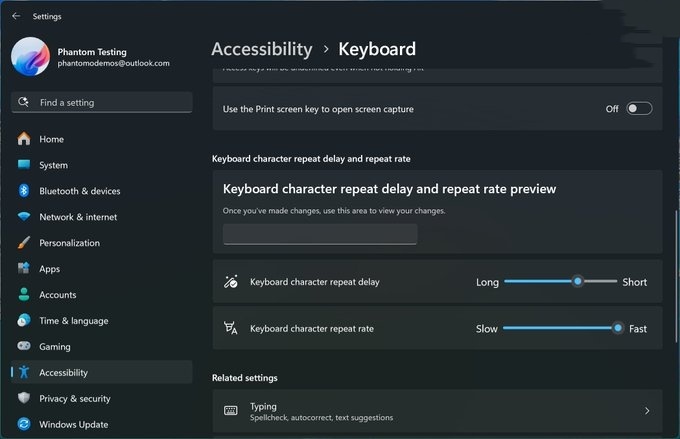Click the Related settings heading
Image resolution: width=680 pixels, height=439 pixels.
(x=245, y=378)
